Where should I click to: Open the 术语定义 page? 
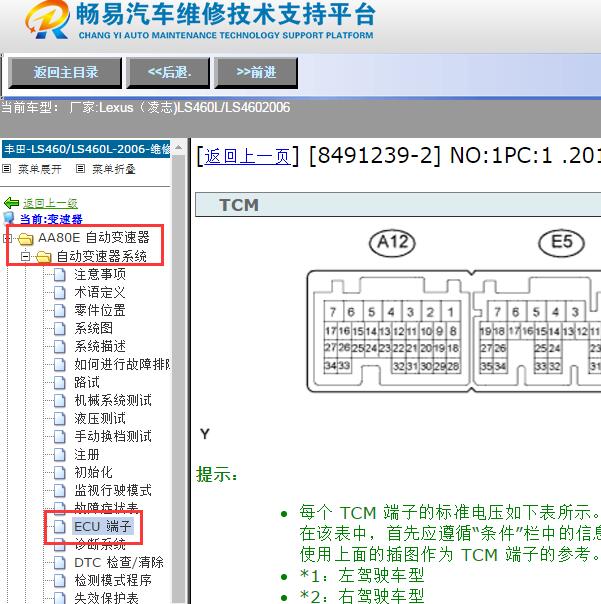click(x=100, y=292)
